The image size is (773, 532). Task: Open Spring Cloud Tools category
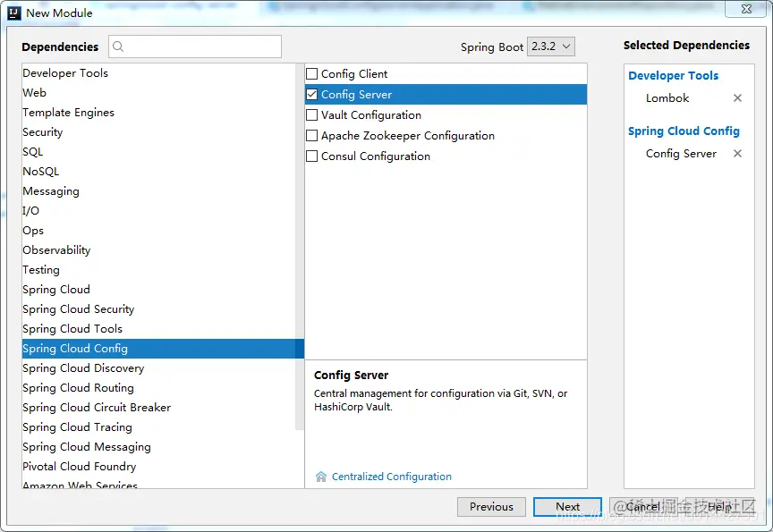coord(158,329)
